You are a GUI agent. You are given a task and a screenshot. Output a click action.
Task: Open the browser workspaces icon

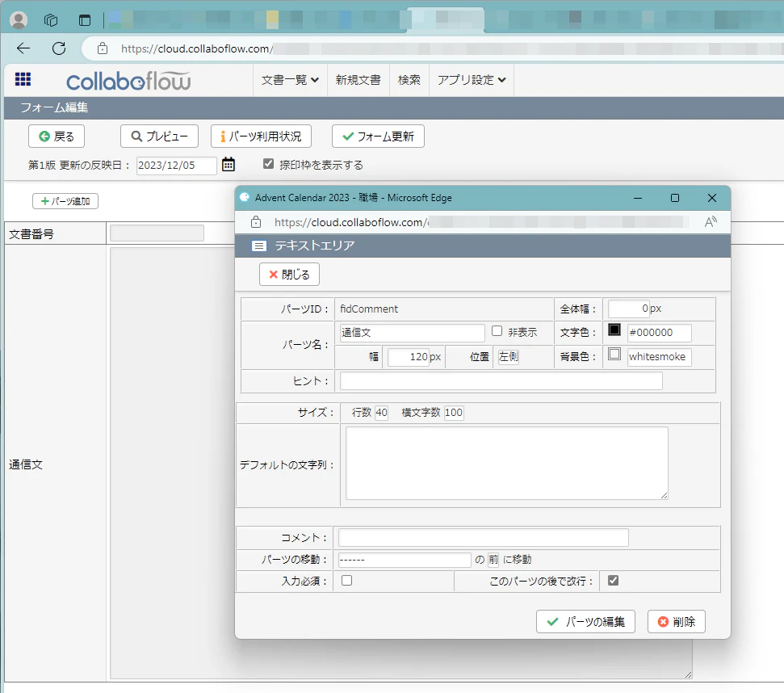(x=51, y=20)
